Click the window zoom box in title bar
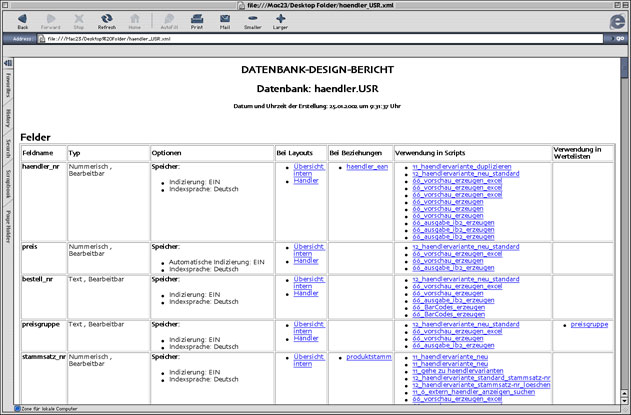 [x=617, y=5]
